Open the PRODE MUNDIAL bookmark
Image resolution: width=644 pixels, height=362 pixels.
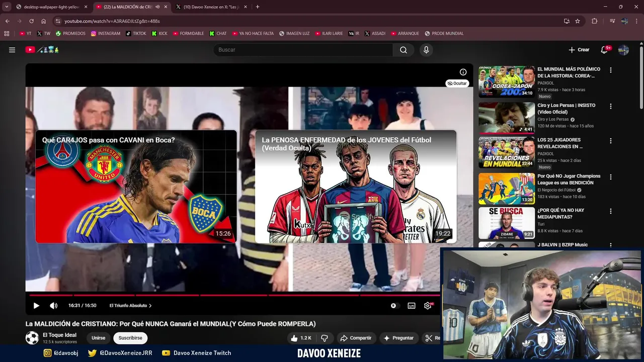tap(444, 34)
